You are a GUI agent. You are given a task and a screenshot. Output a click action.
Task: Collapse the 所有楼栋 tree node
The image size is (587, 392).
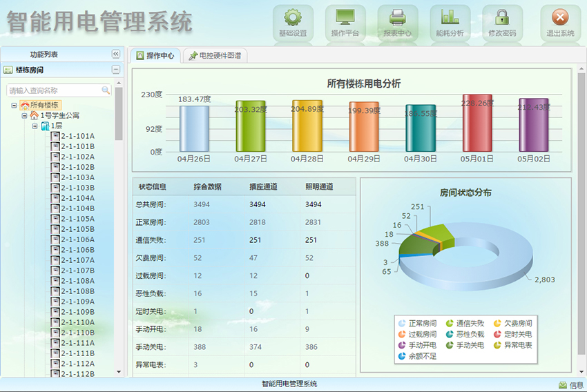coord(15,106)
